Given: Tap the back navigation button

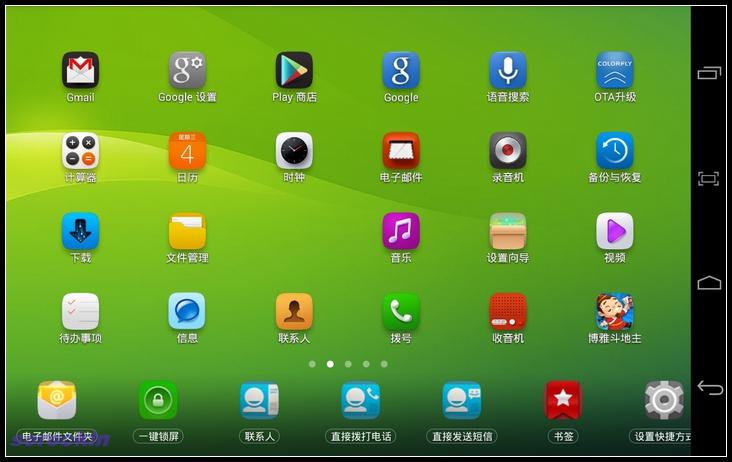Looking at the screenshot, I should 709,387.
